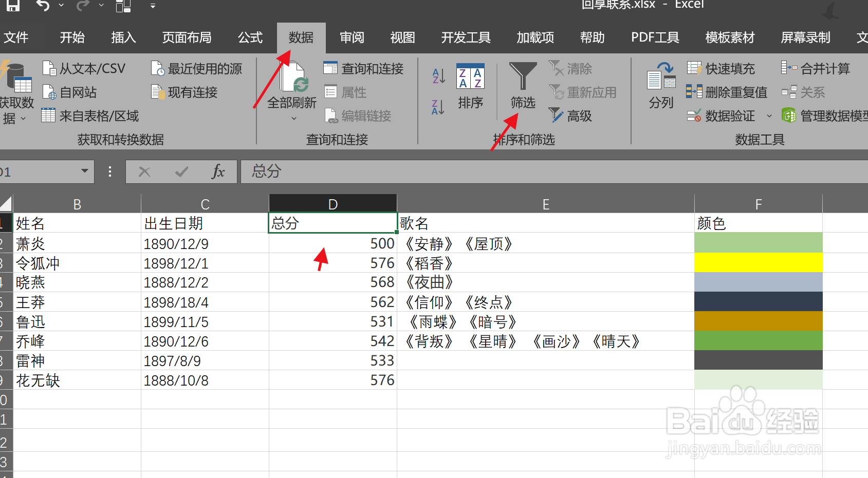This screenshot has height=478, width=868.
Task: Open the 屏幕录制 ribbon tab
Action: (x=805, y=37)
